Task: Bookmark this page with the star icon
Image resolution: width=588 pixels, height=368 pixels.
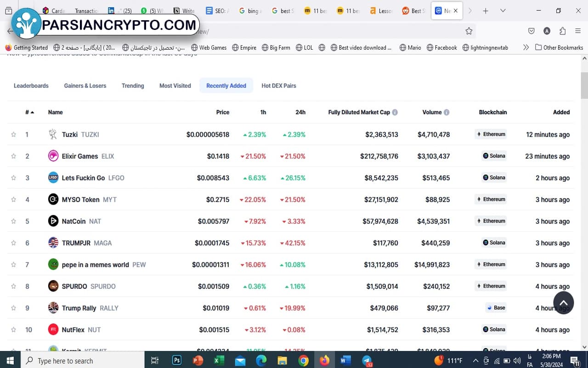Action: coord(469,31)
